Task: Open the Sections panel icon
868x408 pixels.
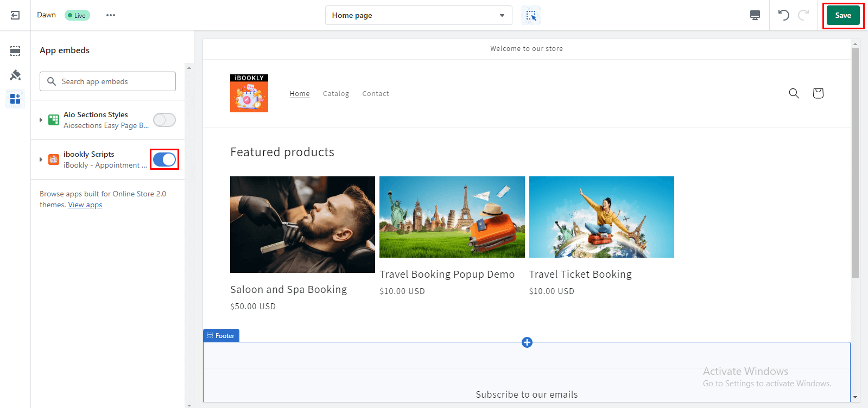Action: pos(15,51)
